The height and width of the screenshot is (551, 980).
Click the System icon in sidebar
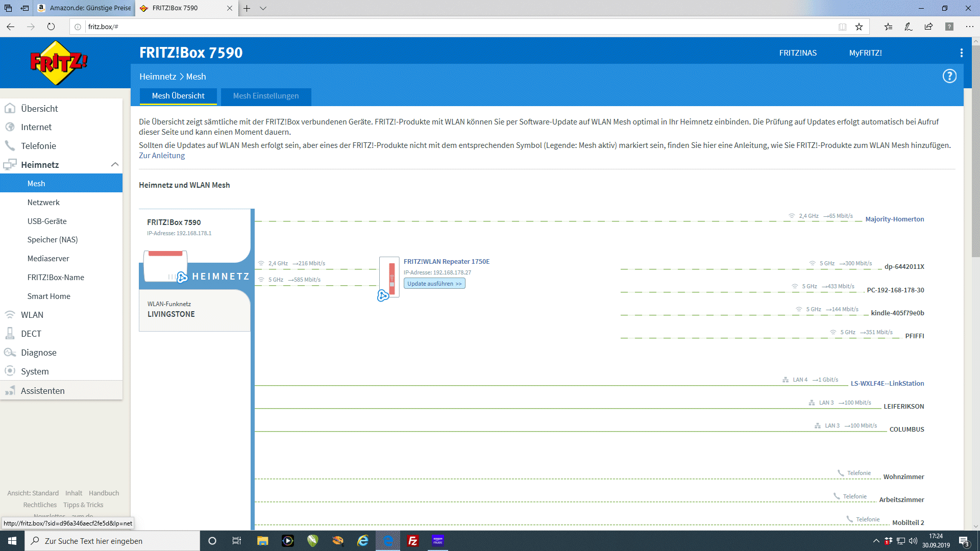[10, 371]
